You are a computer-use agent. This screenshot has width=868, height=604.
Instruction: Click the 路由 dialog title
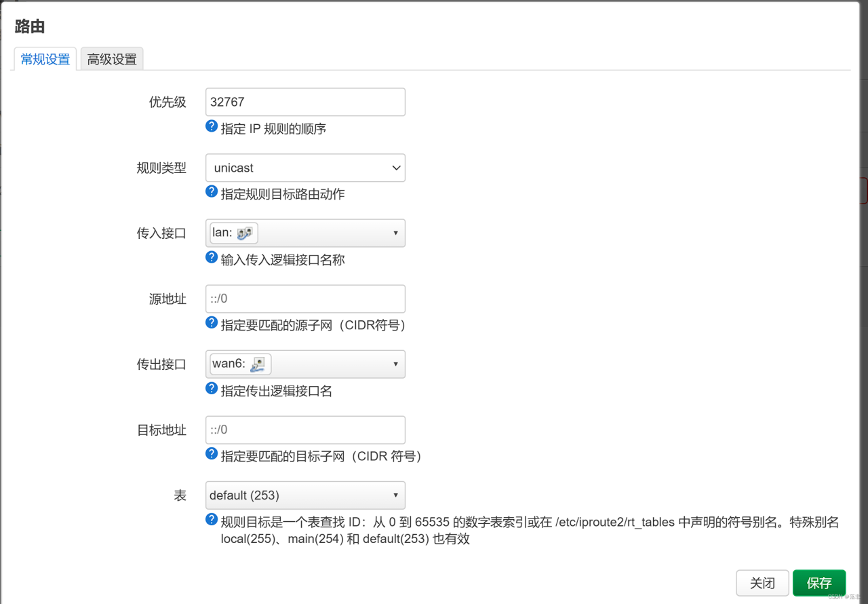click(30, 27)
